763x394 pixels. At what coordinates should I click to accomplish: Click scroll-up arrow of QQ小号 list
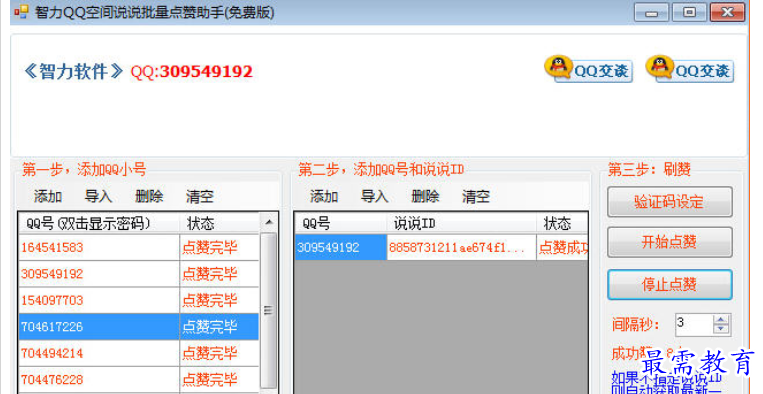[x=269, y=222]
